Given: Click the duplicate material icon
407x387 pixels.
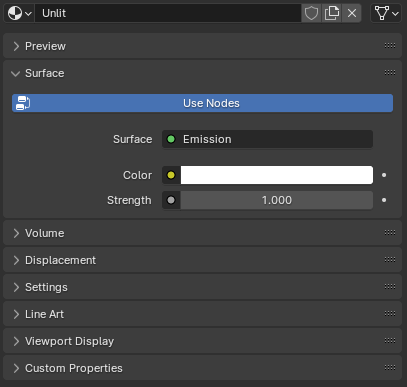Looking at the screenshot, I should click(332, 13).
